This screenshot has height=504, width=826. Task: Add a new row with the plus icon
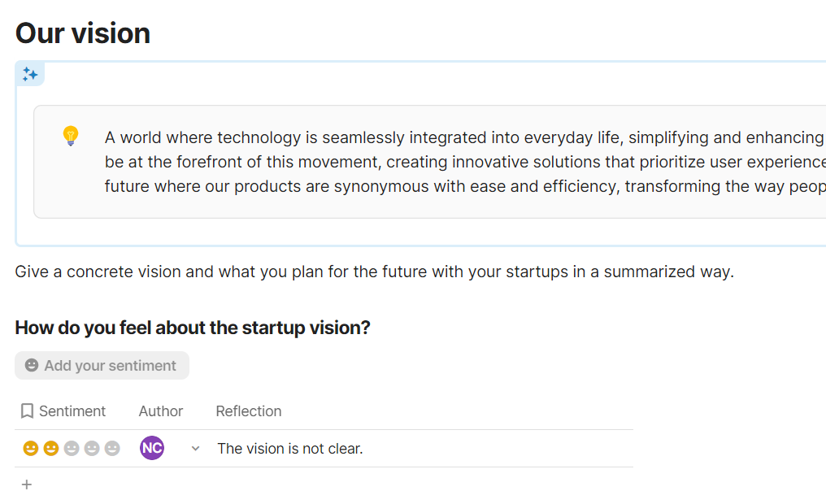[27, 484]
